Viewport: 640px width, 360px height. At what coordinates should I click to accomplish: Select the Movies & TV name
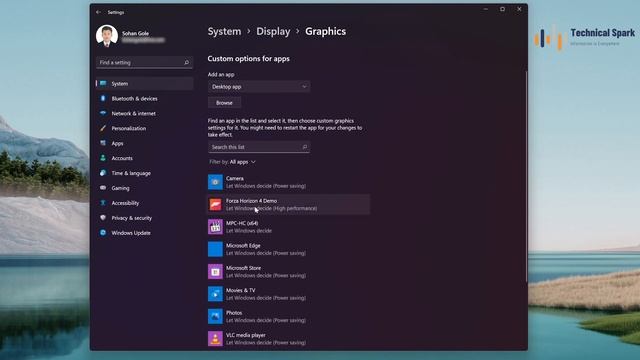tap(240, 291)
